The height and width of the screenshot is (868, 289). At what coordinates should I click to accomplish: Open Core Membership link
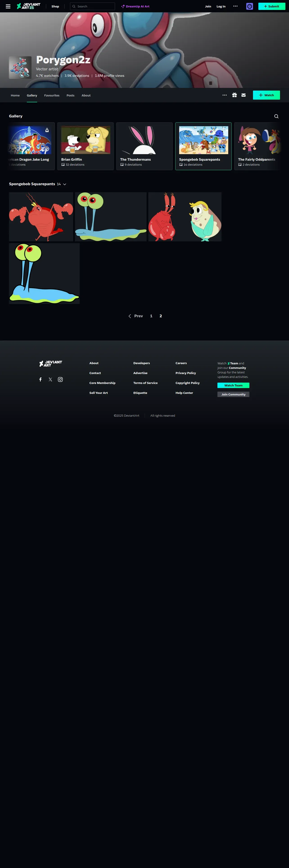click(102, 383)
